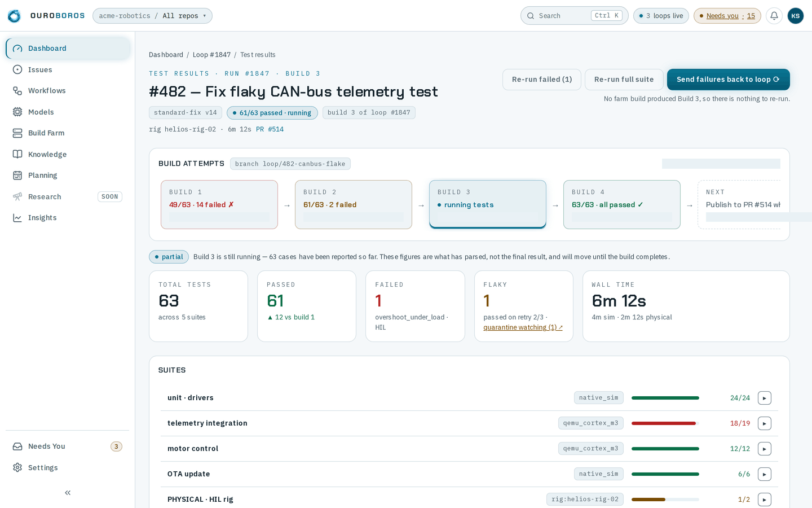Click the standard-fix v14 tag
812x508 pixels.
pyautogui.click(x=186, y=113)
